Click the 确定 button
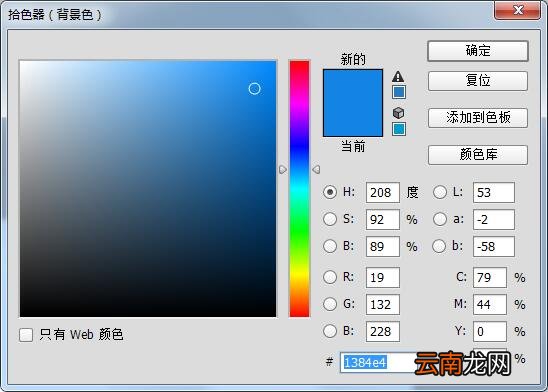548x392 pixels. click(478, 51)
